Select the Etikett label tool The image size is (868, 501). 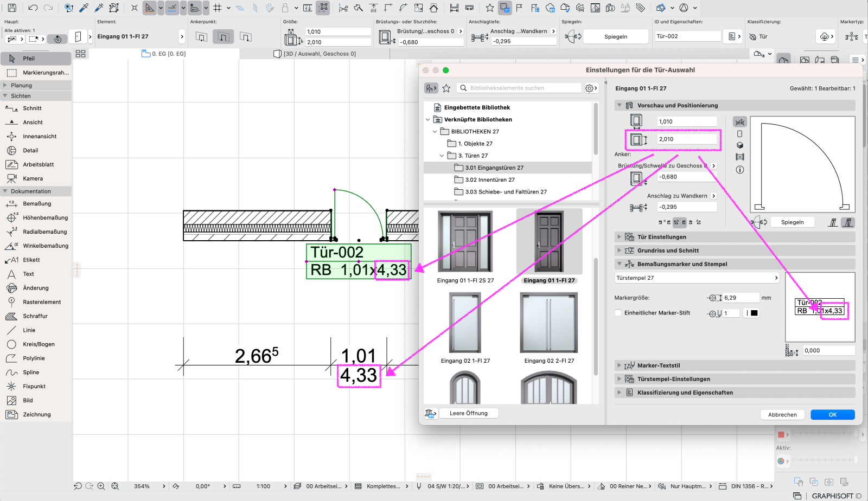pyautogui.click(x=36, y=260)
